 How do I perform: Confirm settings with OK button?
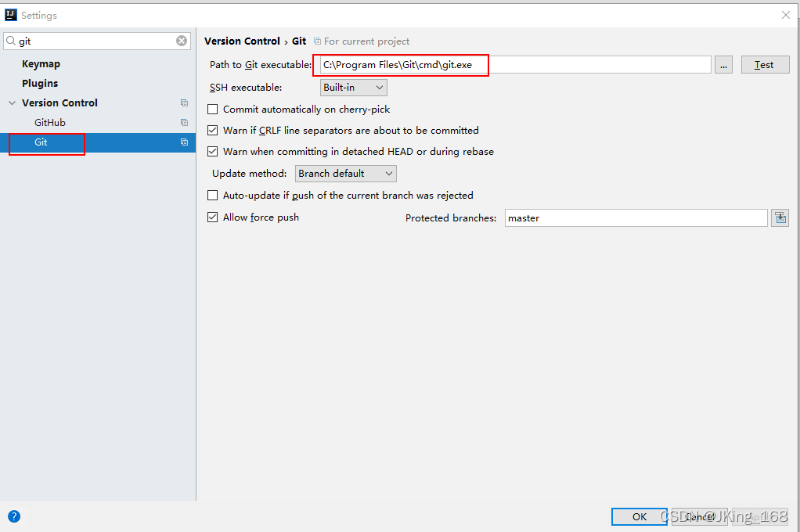pyautogui.click(x=640, y=516)
